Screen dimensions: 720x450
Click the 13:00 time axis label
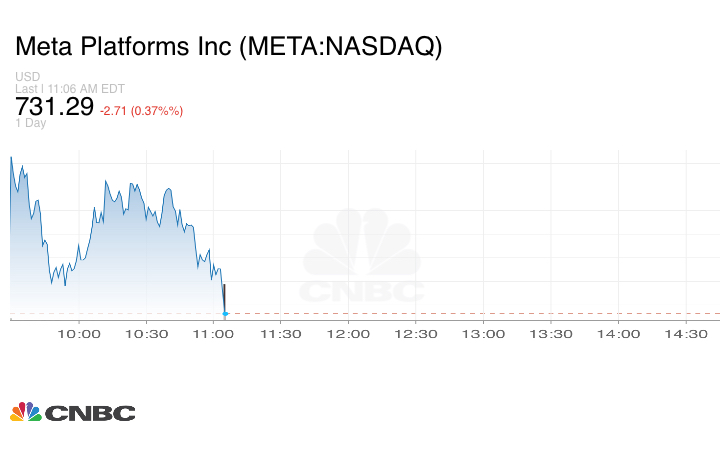coord(487,334)
